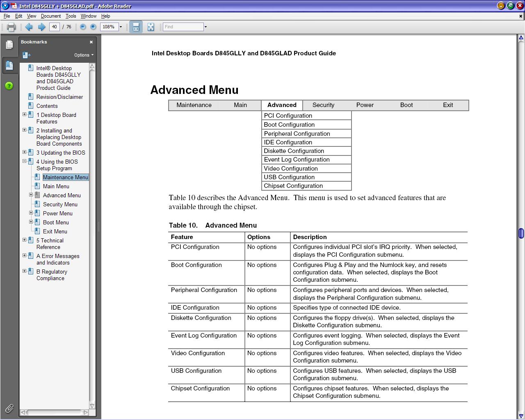Collapse the 4 Using the BIOS bookmark
This screenshot has width=525, height=420.
[x=24, y=161]
